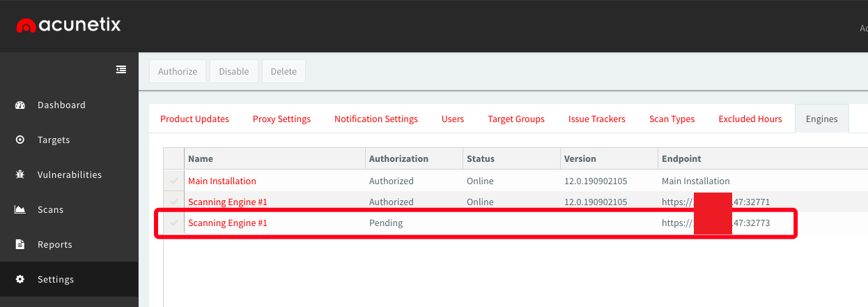Click the Settings gear icon

(20, 280)
